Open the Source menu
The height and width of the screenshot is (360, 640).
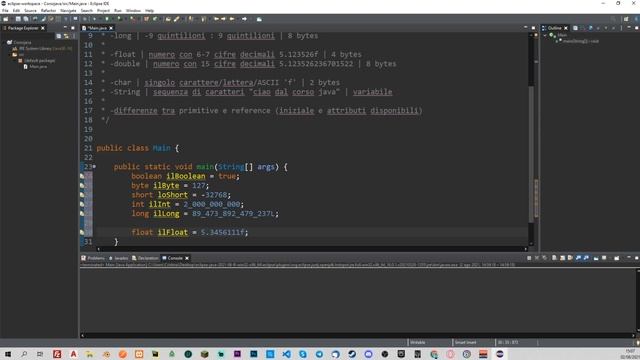coord(30,11)
